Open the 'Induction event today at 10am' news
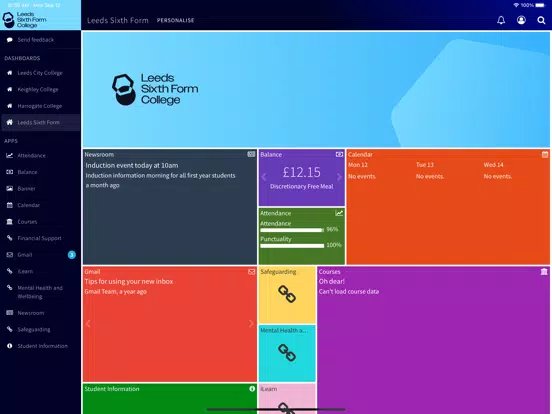Screen dimensions: 552x414 132,165
